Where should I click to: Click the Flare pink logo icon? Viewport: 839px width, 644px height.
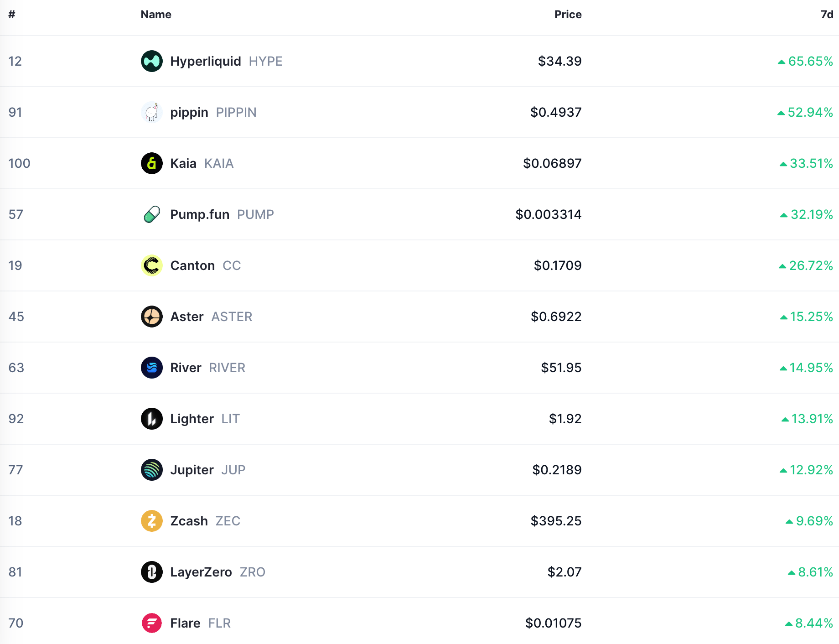click(x=151, y=623)
